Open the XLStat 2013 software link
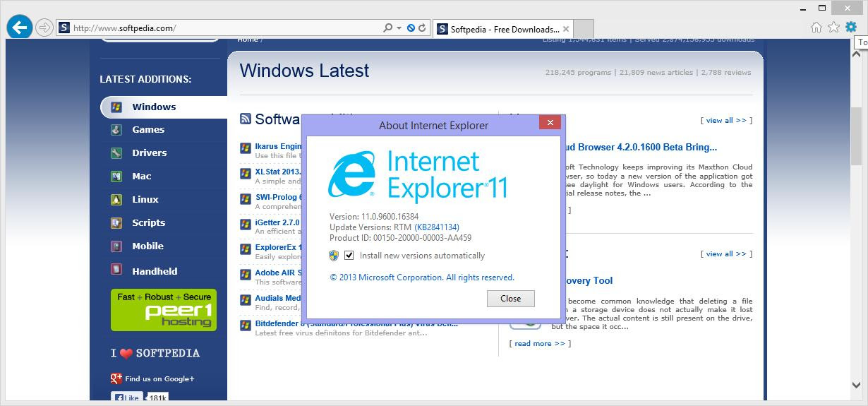 tap(278, 172)
